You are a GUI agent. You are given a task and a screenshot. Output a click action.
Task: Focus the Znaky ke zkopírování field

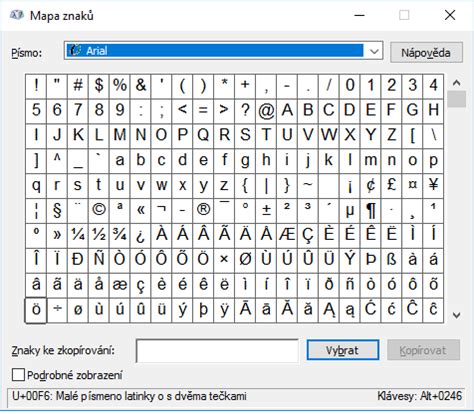[217, 351]
